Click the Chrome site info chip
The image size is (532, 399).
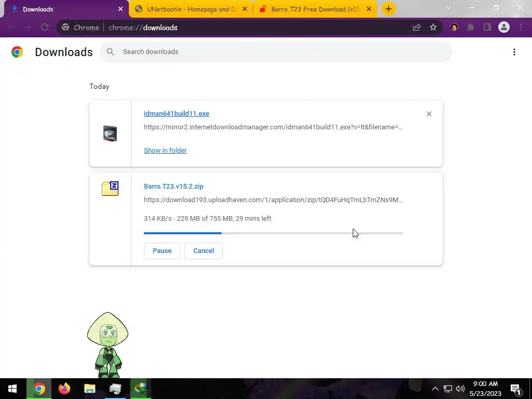tap(81, 28)
